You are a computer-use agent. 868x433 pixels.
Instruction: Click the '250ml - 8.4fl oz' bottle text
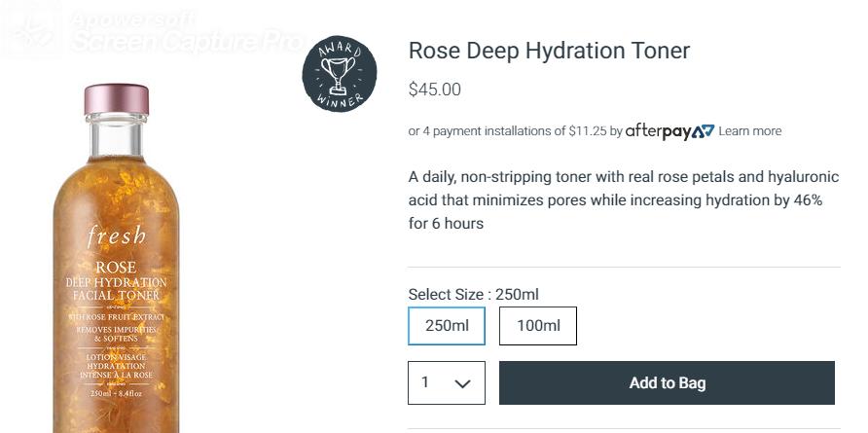(x=116, y=393)
